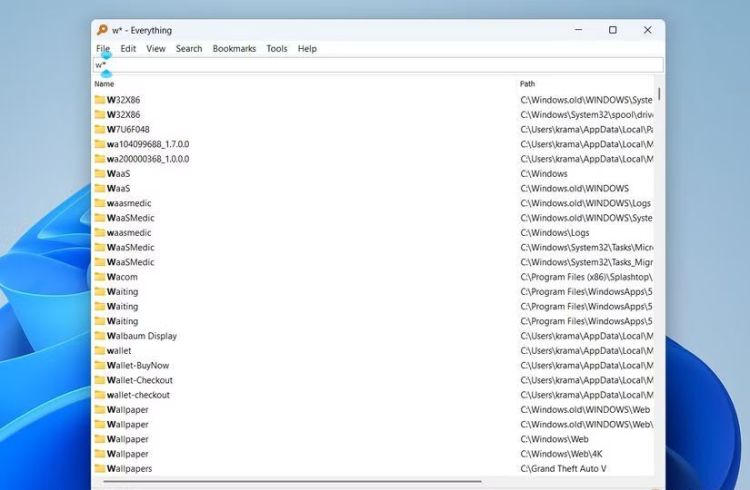Open the View menu
Screen dimensions: 750x490
click(x=156, y=48)
